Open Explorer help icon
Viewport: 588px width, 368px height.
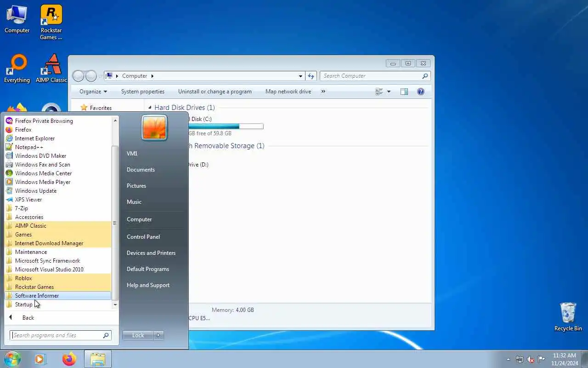coord(420,92)
